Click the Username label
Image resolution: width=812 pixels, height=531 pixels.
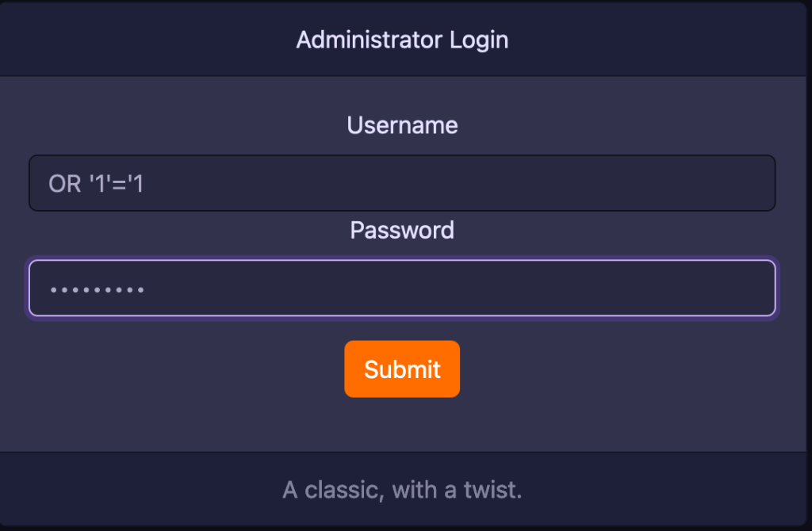click(x=402, y=125)
